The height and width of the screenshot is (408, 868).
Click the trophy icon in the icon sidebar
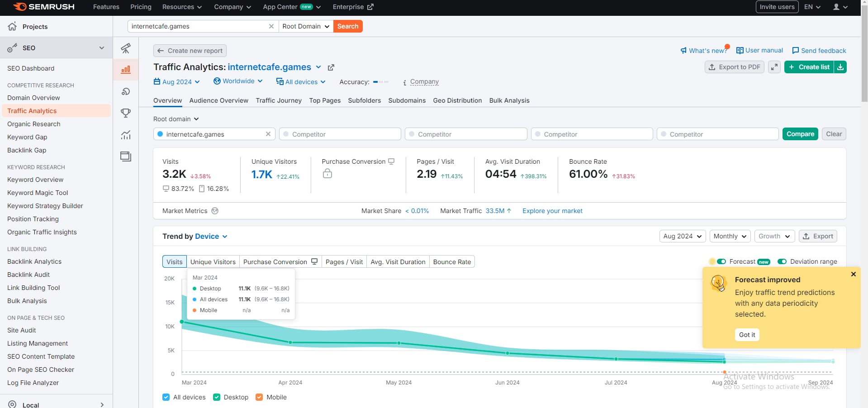point(126,113)
